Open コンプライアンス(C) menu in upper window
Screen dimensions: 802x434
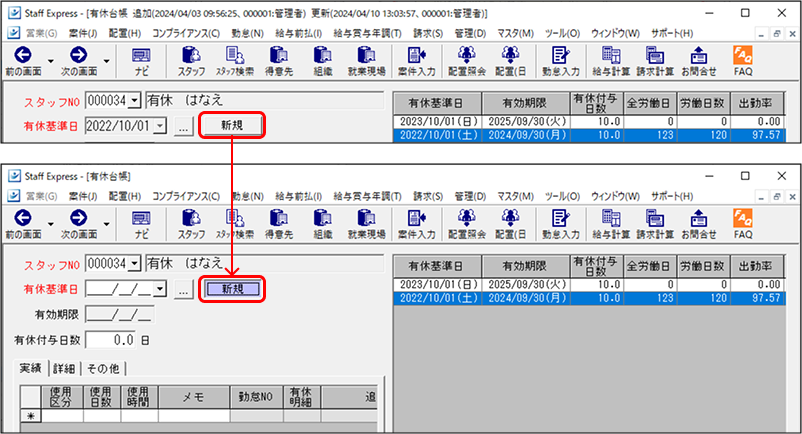[186, 33]
